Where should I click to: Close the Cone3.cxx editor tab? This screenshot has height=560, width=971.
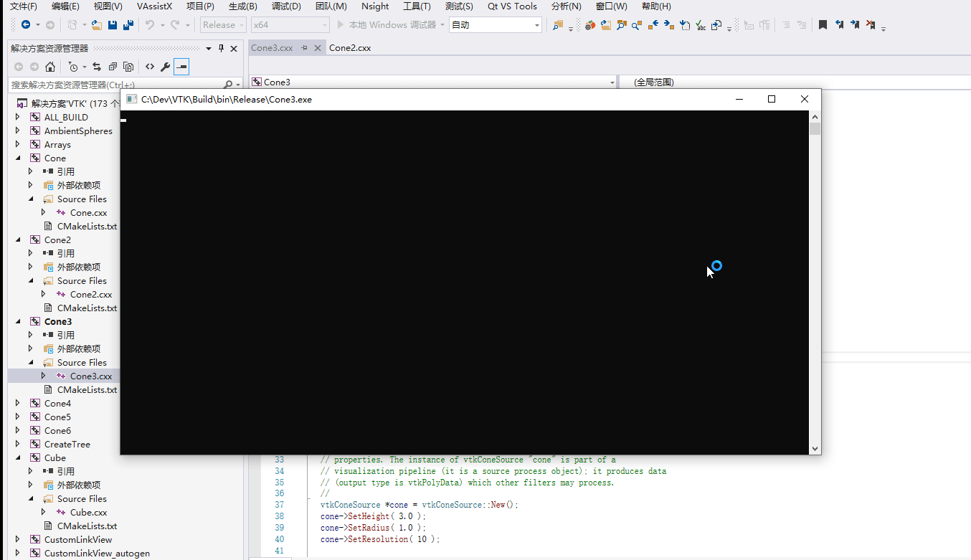point(316,48)
